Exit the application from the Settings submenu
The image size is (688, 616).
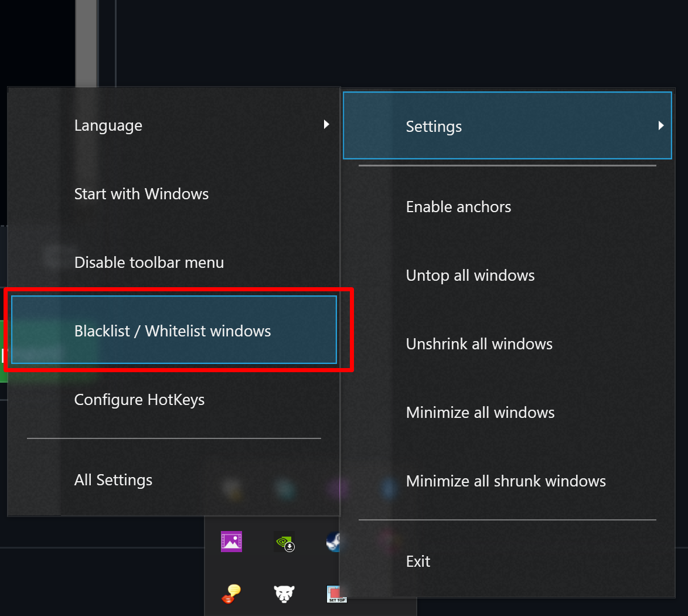[418, 561]
